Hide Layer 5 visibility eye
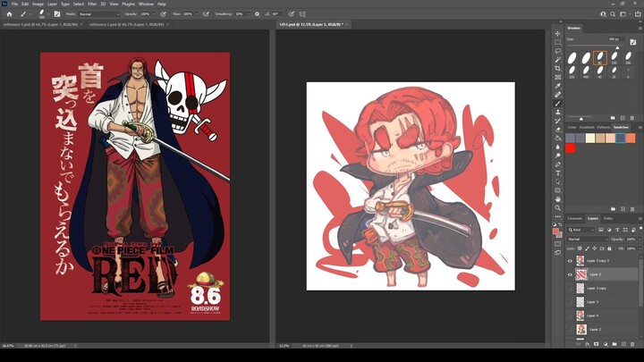 click(570, 274)
